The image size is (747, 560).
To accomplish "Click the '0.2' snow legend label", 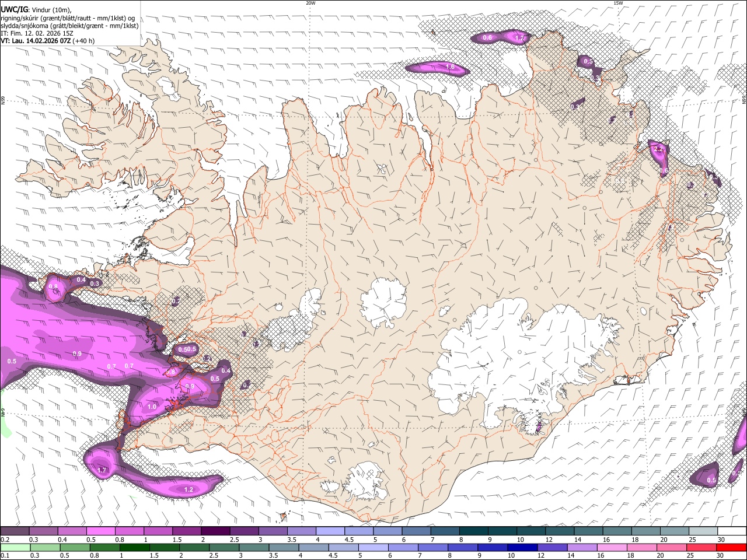I will [5, 540].
